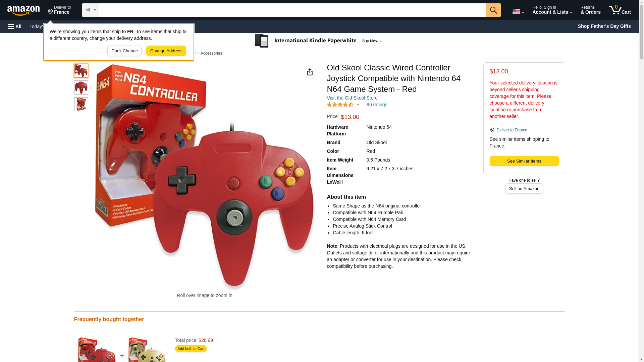
Task: Expand the search category All dropdown
Action: coord(91,10)
